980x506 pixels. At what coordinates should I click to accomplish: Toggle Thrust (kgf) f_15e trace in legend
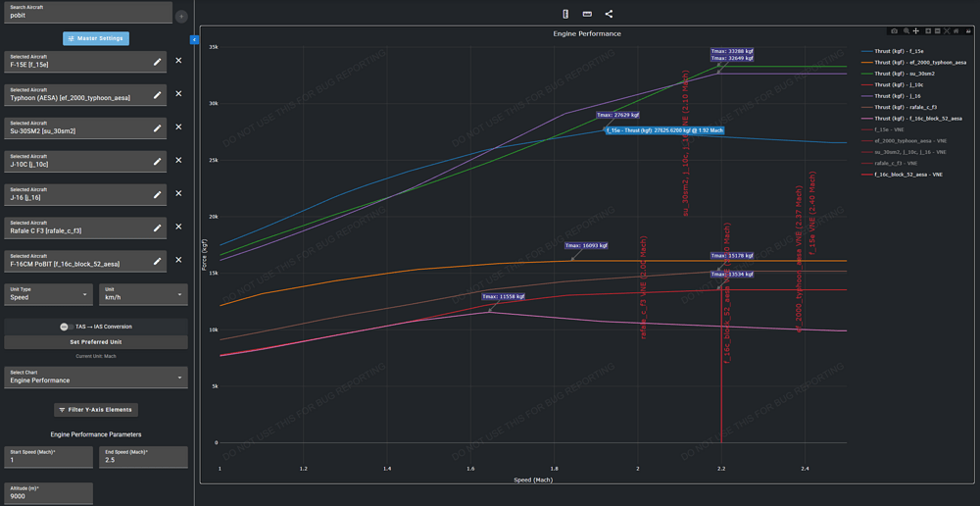tap(893, 51)
